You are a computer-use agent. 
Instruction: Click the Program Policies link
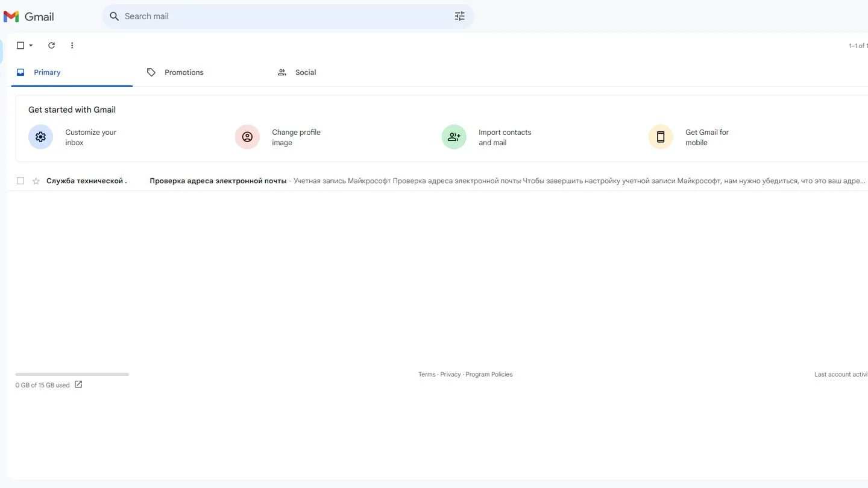tap(489, 374)
